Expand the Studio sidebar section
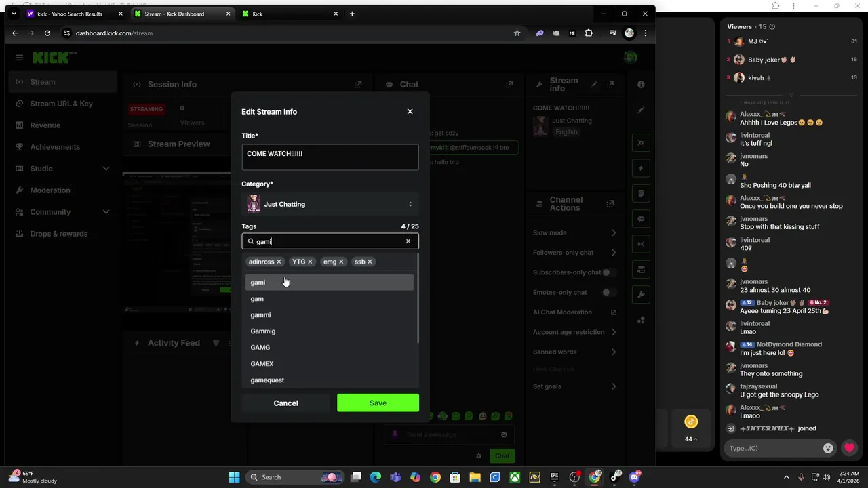This screenshot has width=868, height=488. click(63, 169)
